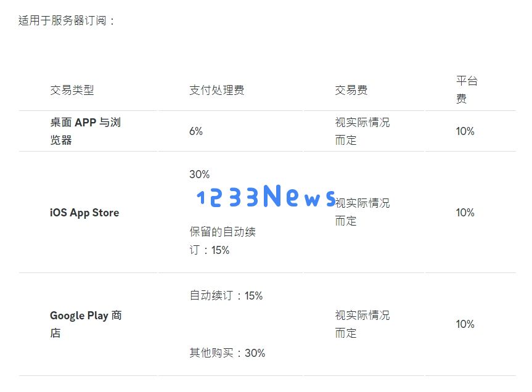Click the 30% fee in iOS row
Image resolution: width=532 pixels, height=392 pixels.
pyautogui.click(x=200, y=174)
